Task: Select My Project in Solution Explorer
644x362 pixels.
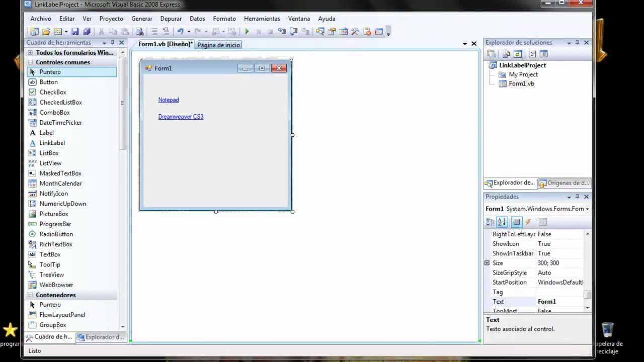Action: pyautogui.click(x=523, y=74)
